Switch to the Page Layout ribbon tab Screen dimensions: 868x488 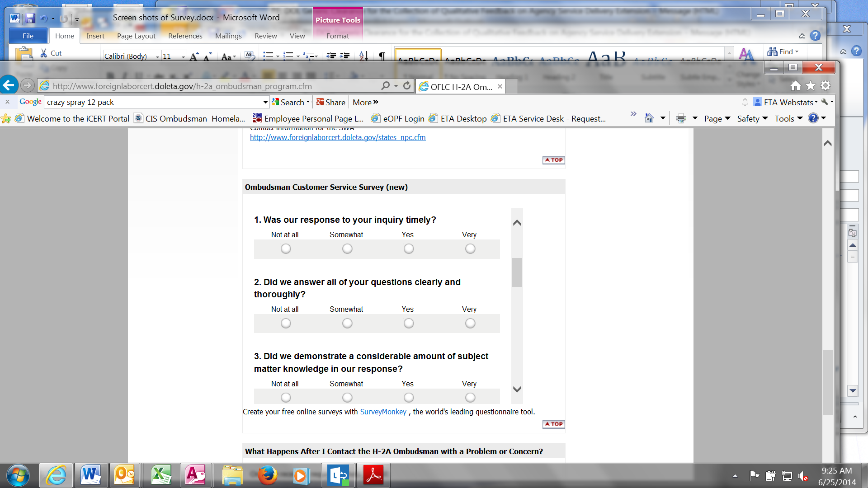136,36
